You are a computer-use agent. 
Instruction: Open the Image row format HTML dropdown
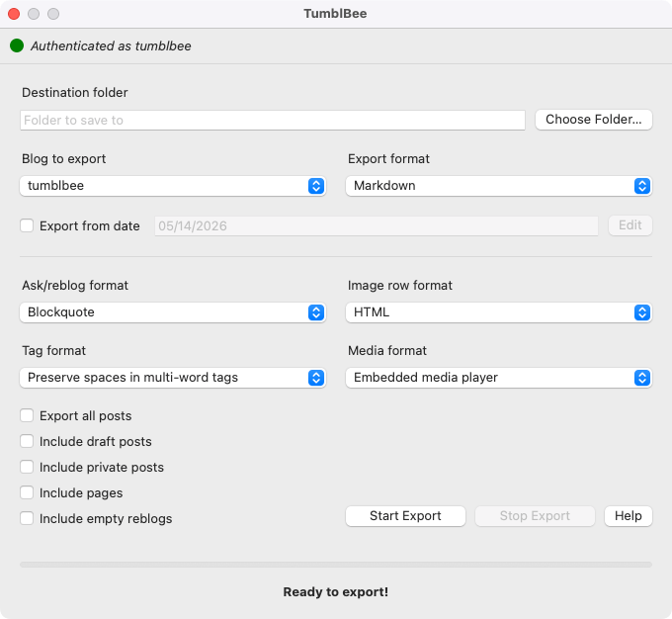click(499, 312)
